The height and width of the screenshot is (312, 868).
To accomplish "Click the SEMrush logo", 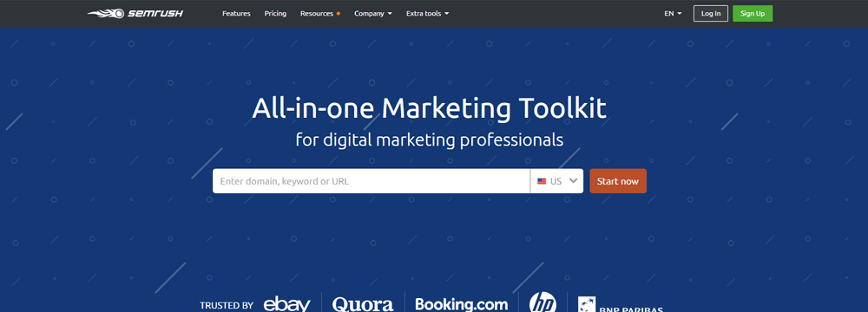I will pyautogui.click(x=135, y=13).
